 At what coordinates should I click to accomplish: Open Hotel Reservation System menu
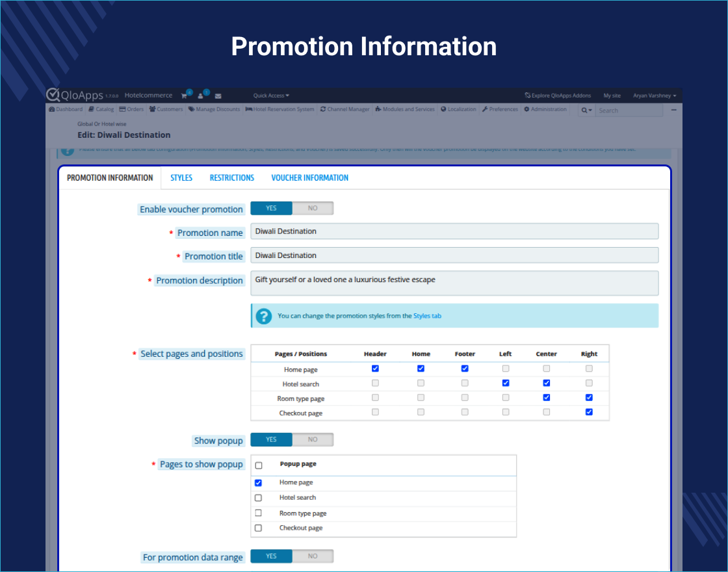pyautogui.click(x=280, y=109)
